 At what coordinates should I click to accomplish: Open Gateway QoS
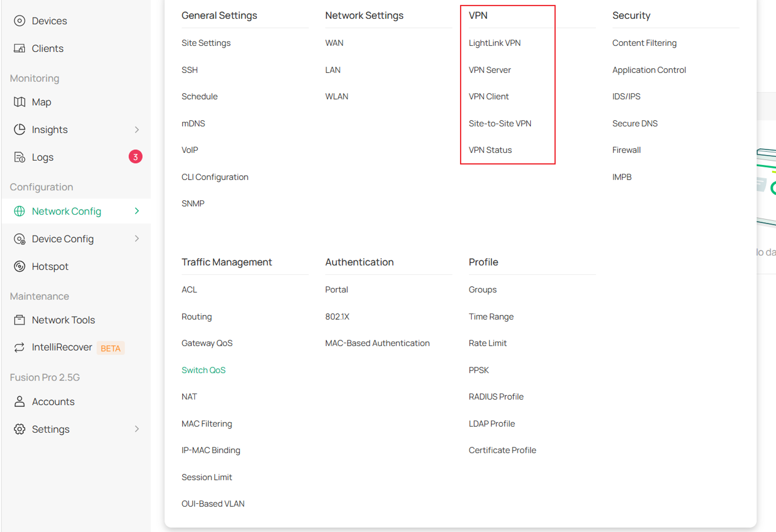point(207,343)
